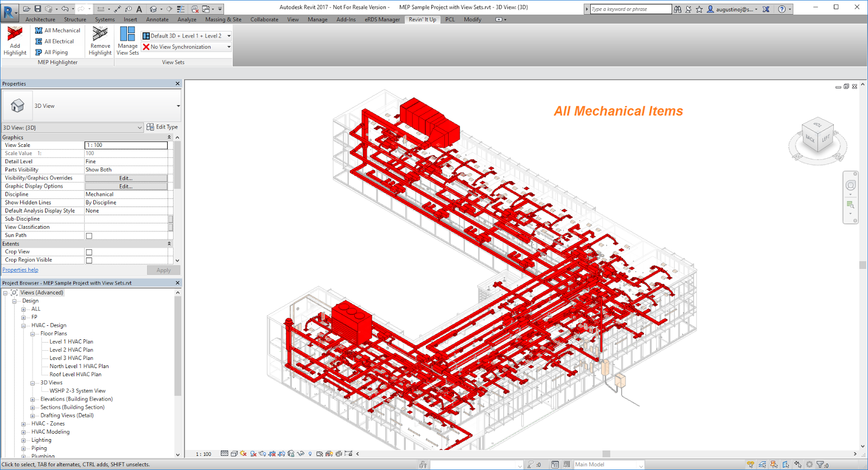868x470 pixels.
Task: Click the Apply button in Properties
Action: coord(163,270)
